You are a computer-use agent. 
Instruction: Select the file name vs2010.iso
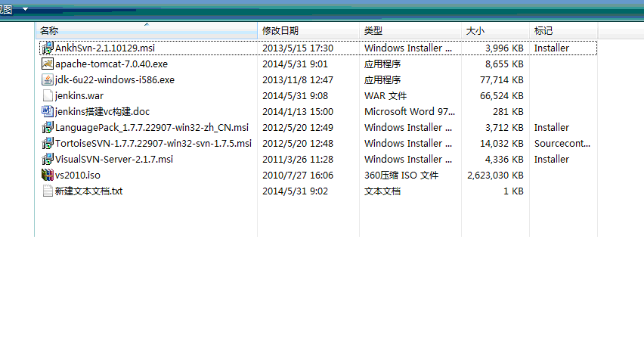(x=78, y=176)
